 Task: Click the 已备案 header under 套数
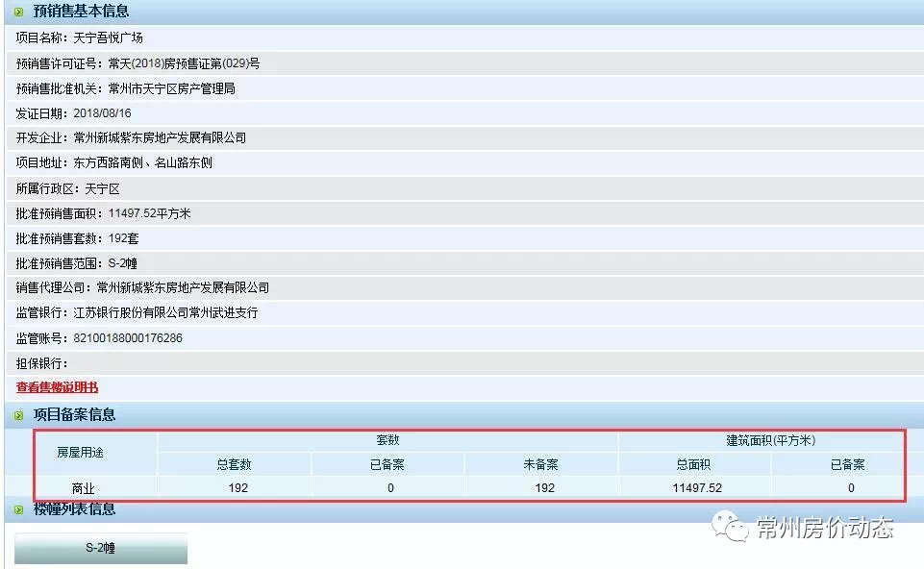(387, 464)
